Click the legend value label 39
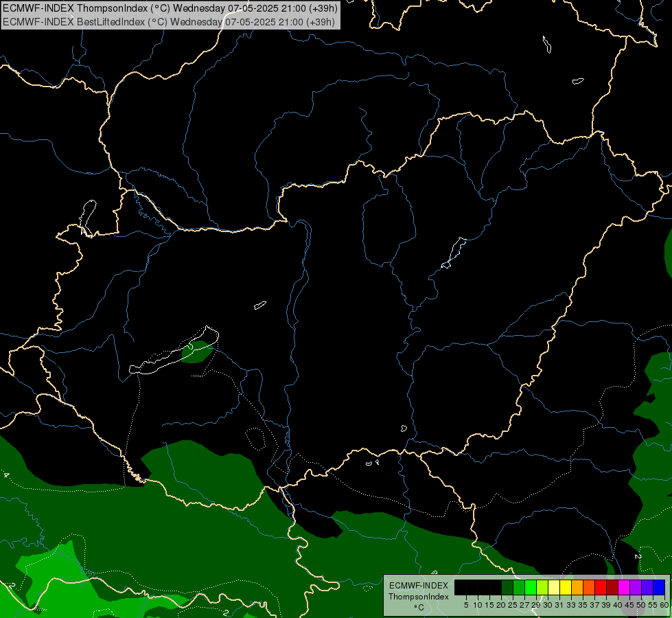The image size is (672, 618). pos(606,605)
